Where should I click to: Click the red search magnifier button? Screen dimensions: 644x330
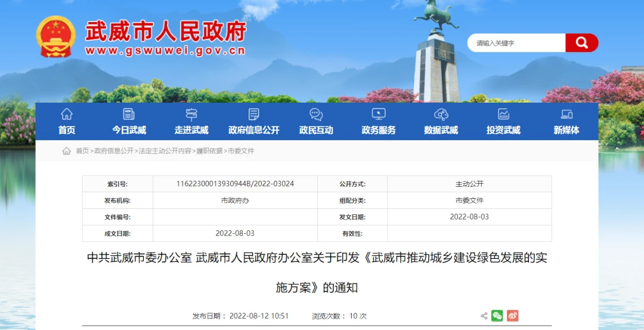[581, 43]
